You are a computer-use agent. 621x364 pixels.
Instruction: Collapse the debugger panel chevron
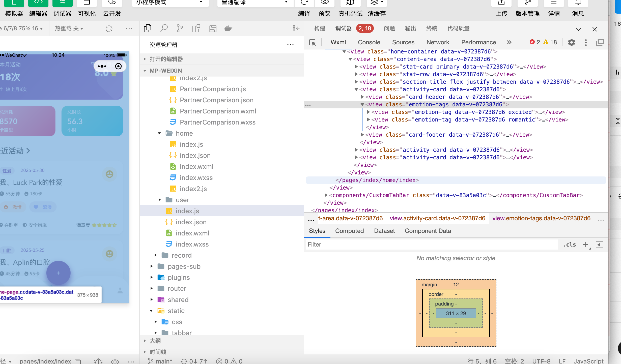579,29
